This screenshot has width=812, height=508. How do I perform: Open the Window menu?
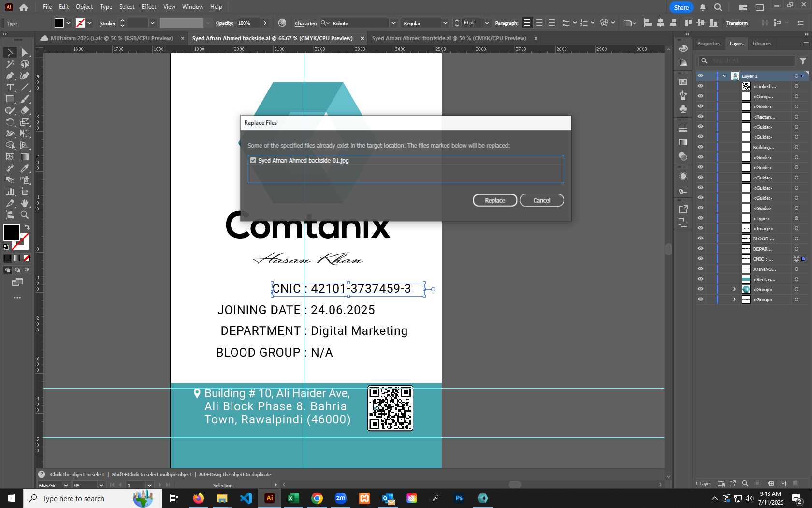tap(193, 7)
